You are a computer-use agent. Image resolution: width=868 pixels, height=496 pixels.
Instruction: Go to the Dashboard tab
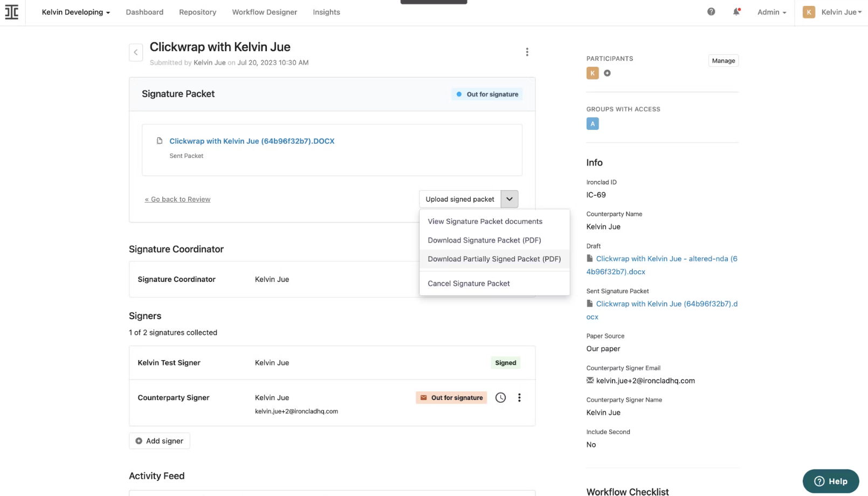pyautogui.click(x=144, y=12)
